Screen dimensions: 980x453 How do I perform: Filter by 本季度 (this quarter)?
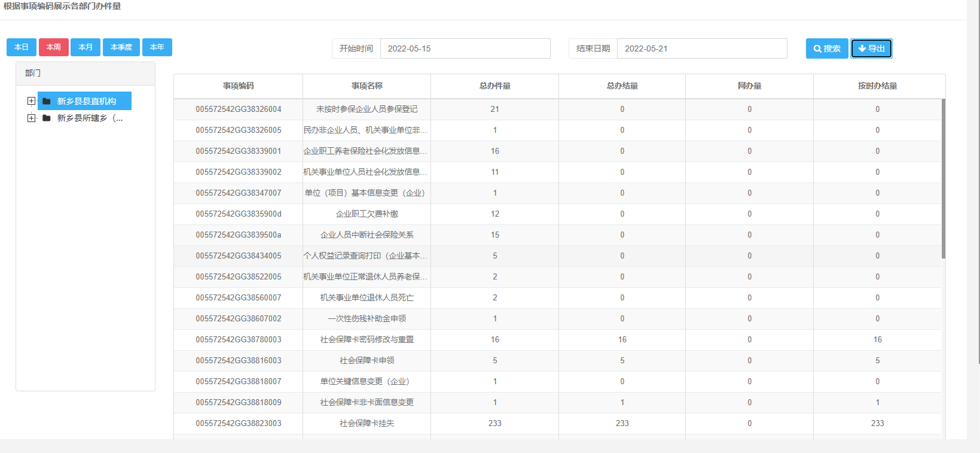click(x=121, y=47)
